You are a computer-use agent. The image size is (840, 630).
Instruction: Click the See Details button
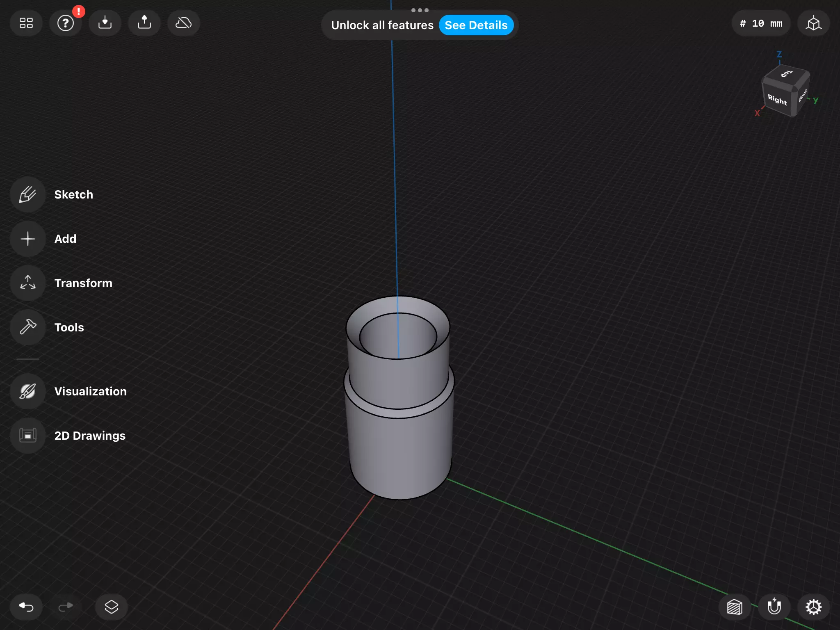(476, 25)
